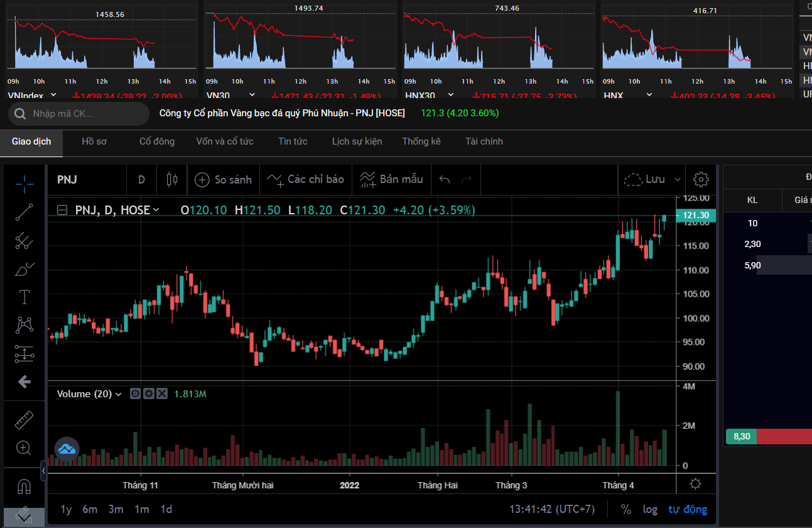The width and height of the screenshot is (812, 528).
Task: Toggle Volume indicator visibility eye
Action: pyautogui.click(x=135, y=394)
